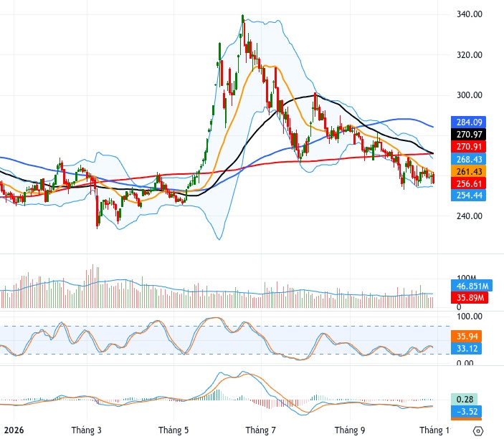Click the -3.52 MACD value label
The height and width of the screenshot is (439, 504).
[467, 411]
